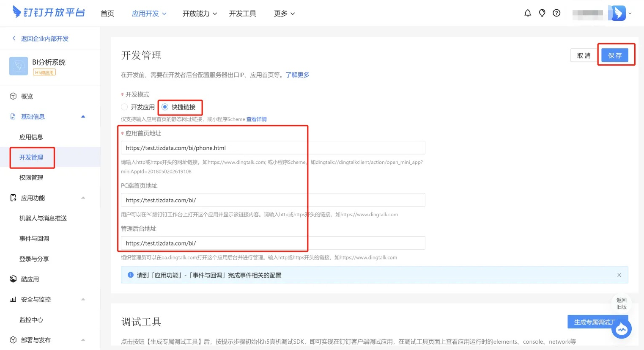
Task: Select the 快捷链接 radio option
Action: [165, 107]
